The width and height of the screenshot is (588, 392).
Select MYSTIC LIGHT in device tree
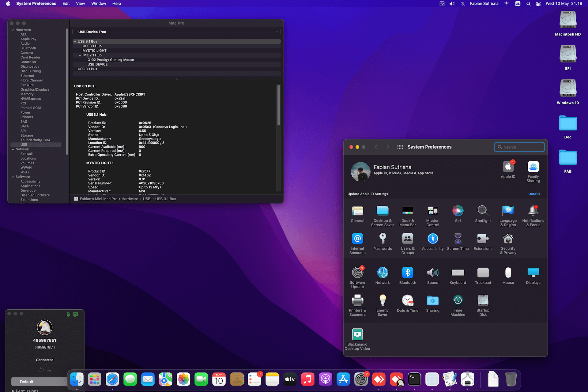177,51
